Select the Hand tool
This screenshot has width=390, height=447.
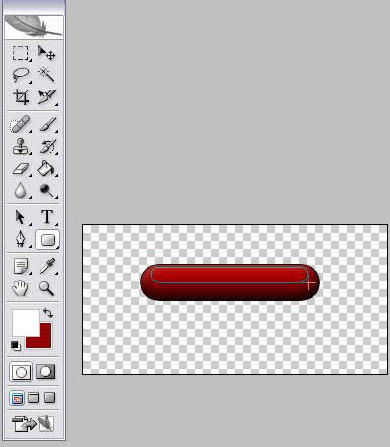tap(20, 288)
